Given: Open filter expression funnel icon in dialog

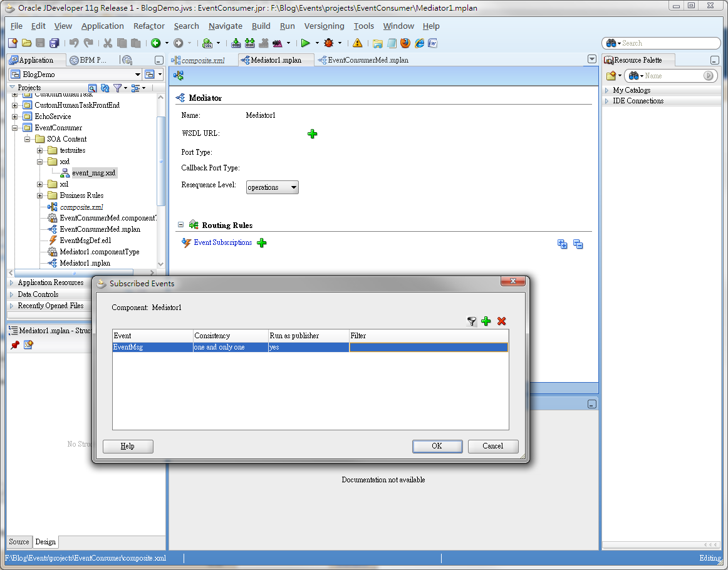Looking at the screenshot, I should [472, 321].
